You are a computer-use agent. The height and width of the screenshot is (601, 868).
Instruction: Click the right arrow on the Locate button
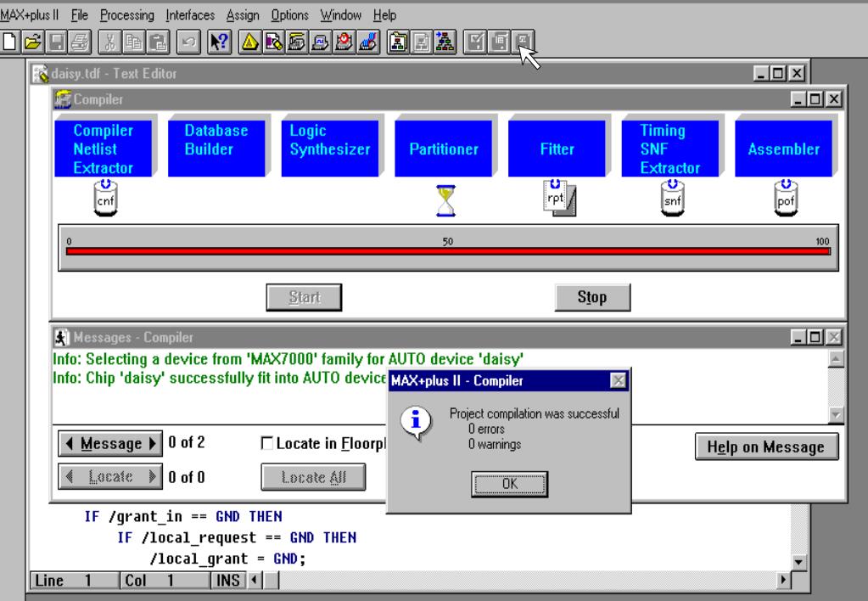(153, 476)
